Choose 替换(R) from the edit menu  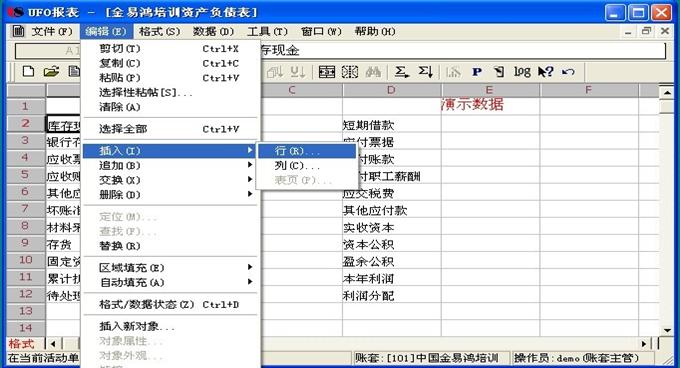coord(171,246)
